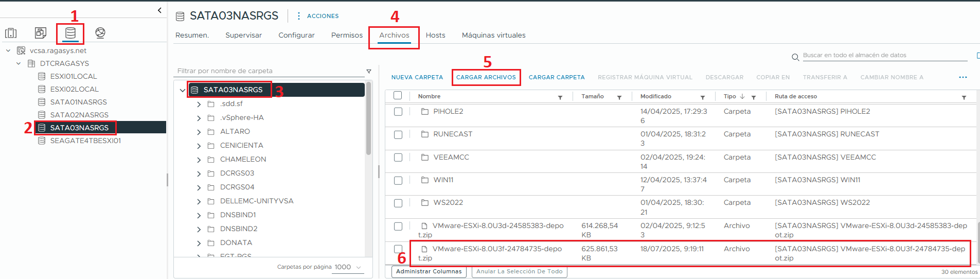Collapse the SATA03NASRGS root folder node

182,90
